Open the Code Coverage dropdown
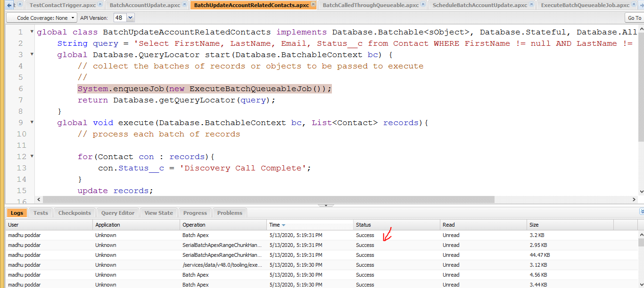644x288 pixels. coord(41,18)
